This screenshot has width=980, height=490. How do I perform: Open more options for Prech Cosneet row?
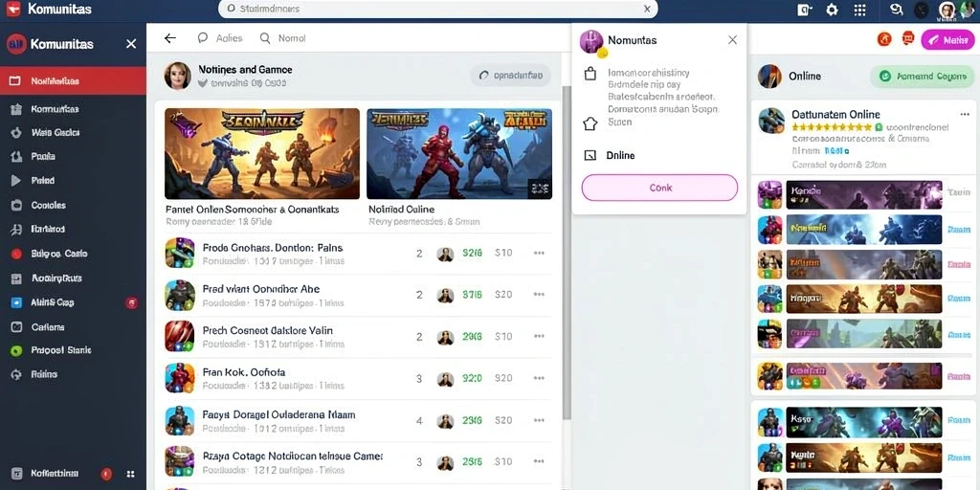(539, 336)
